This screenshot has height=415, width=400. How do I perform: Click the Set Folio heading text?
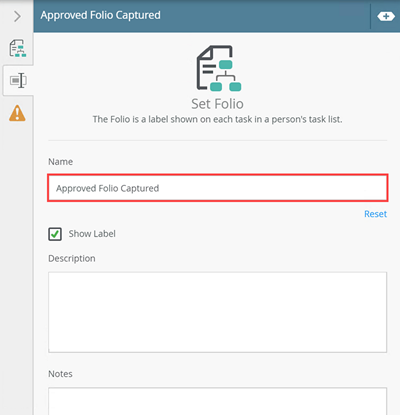[217, 104]
